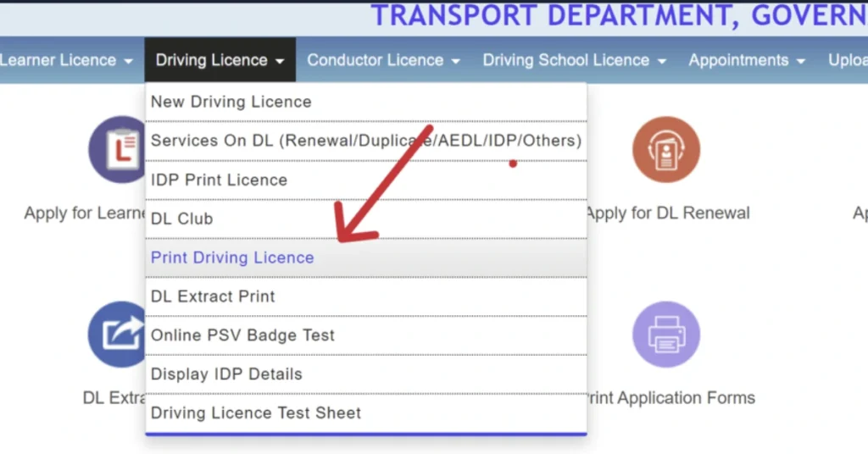The width and height of the screenshot is (868, 454).
Task: Click the Apply for DL Renewal icon
Action: tap(665, 150)
